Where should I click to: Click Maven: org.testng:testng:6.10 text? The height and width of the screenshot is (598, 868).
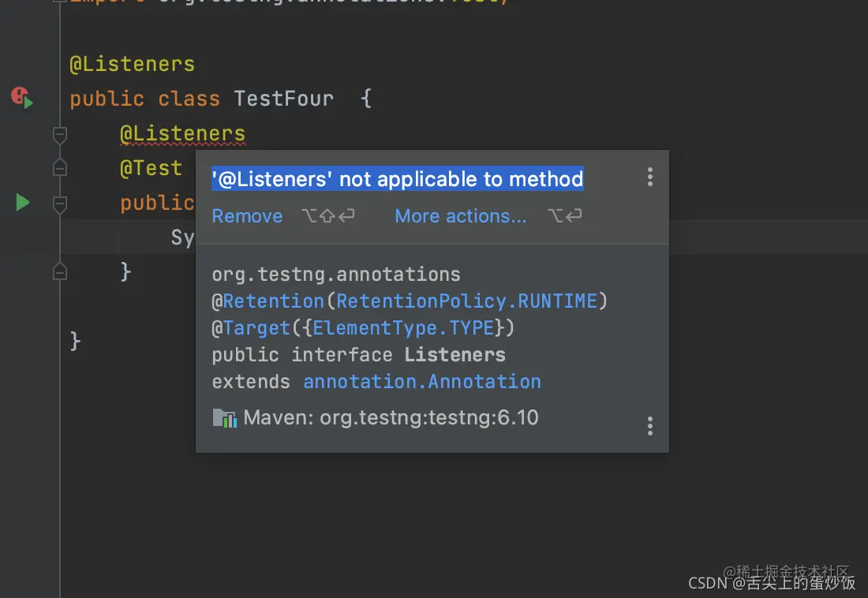[x=391, y=417]
